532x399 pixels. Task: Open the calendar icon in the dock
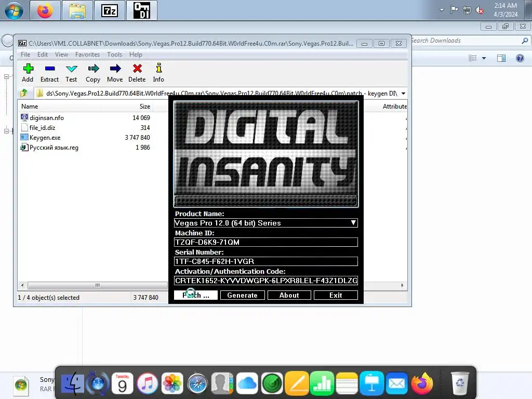pos(122,384)
